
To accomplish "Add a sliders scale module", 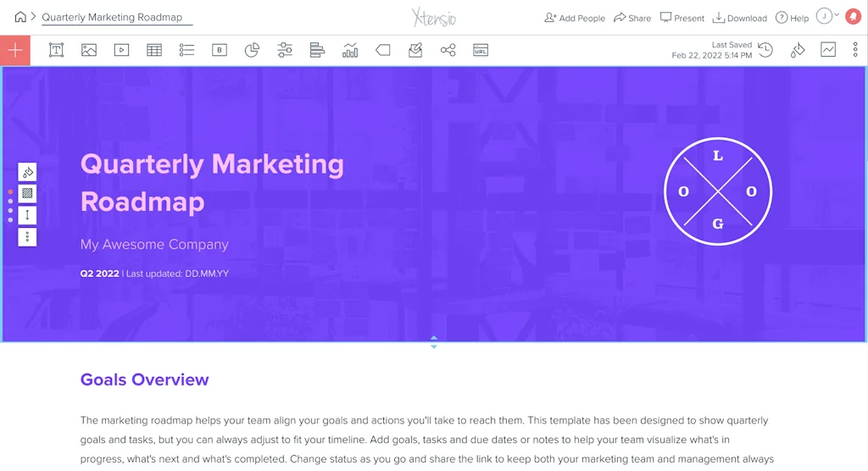I will (285, 51).
